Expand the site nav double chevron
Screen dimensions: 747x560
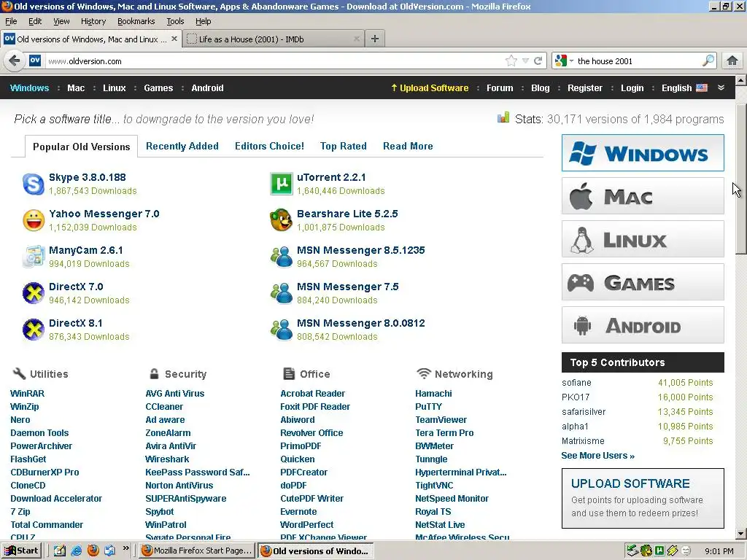click(721, 87)
